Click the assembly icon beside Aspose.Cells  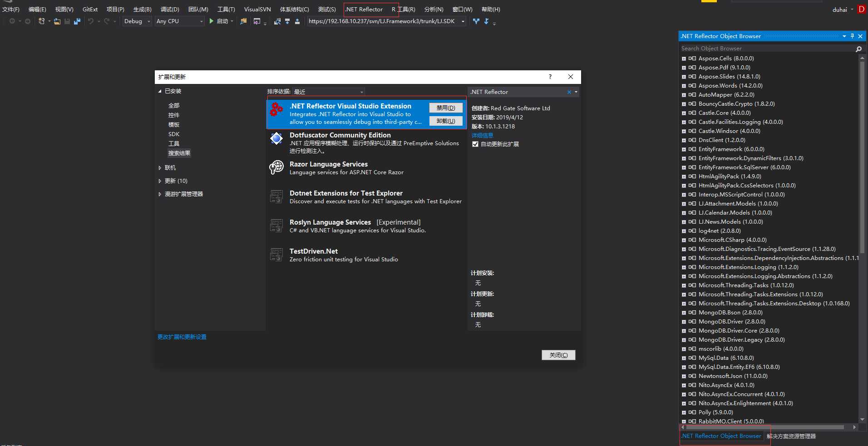pyautogui.click(x=692, y=59)
